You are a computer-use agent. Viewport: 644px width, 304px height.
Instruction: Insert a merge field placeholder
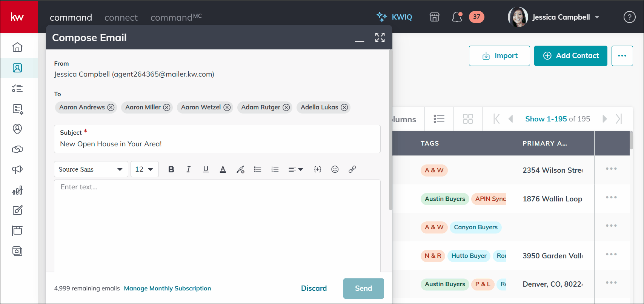[318, 169]
